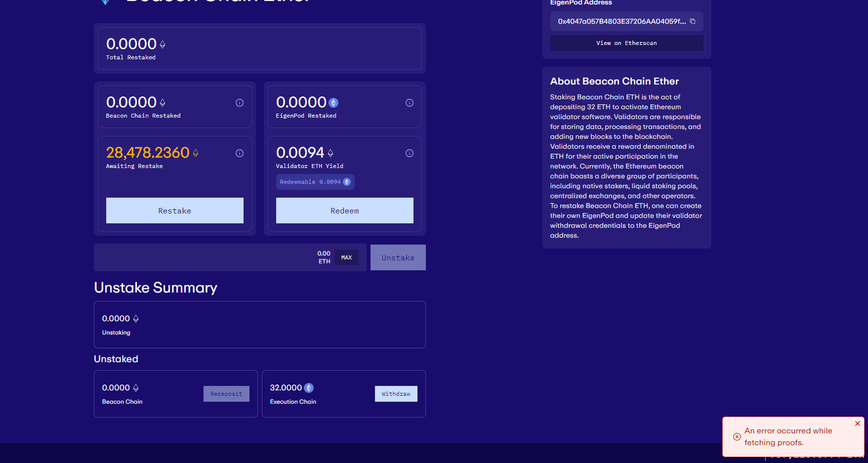
Task: Click the ETH icon in Redeemable badge
Action: click(347, 182)
